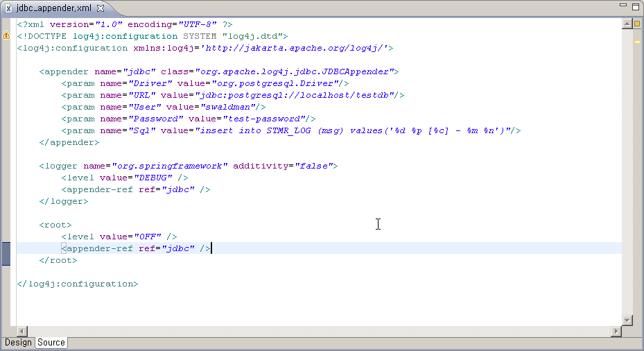Click the horizontal scrollbar left arrow

[21, 332]
